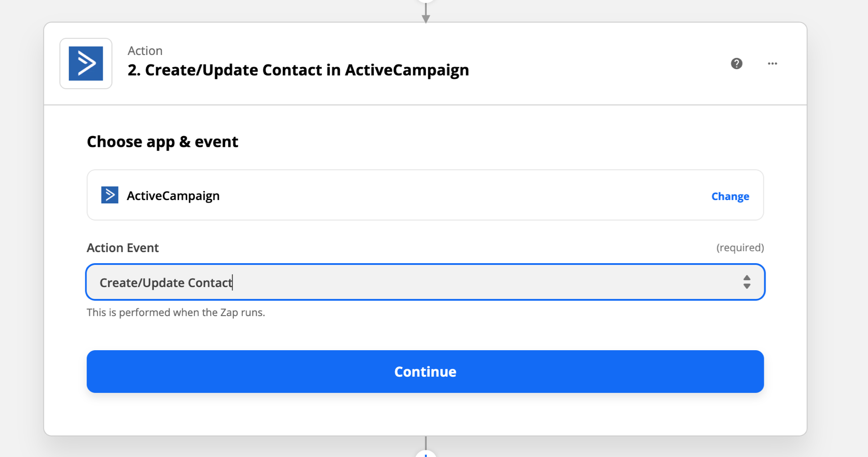This screenshot has width=868, height=457.
Task: Collapse step via title '2. Create/Update Contact in ActiveCampaign'
Action: 298,70
